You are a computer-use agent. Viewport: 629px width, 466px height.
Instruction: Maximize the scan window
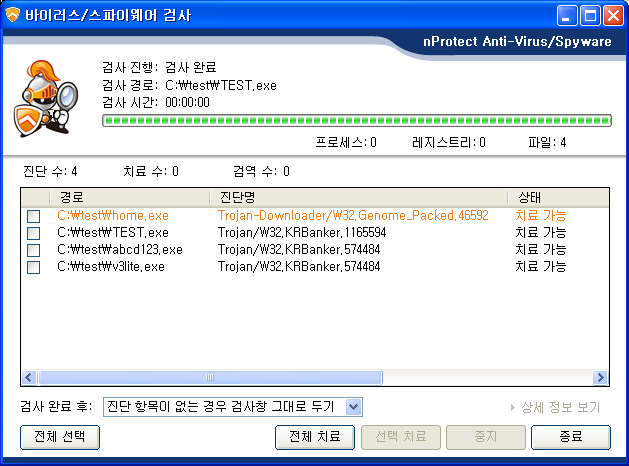click(590, 16)
